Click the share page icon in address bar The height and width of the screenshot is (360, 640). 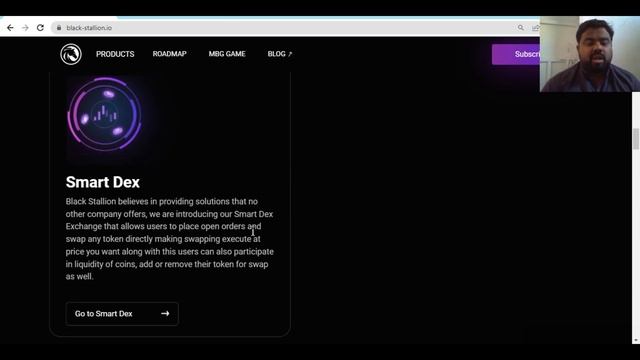pyautogui.click(x=536, y=28)
